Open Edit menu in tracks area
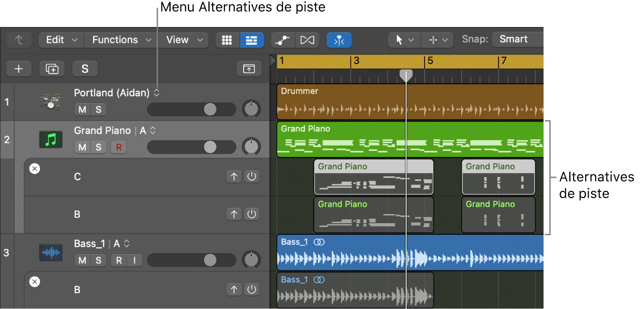Screen dimensions: 644x309 tap(61, 40)
